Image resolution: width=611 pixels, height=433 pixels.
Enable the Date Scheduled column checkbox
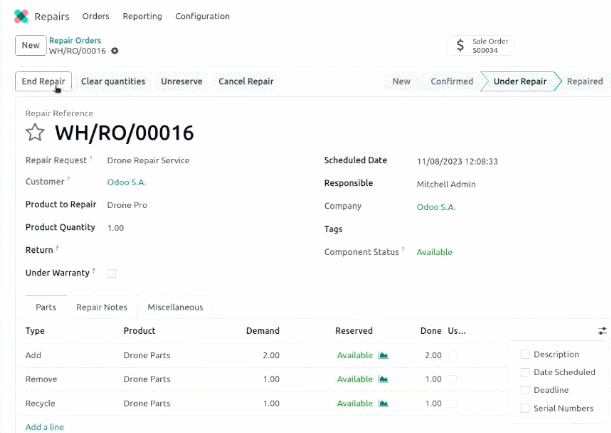[525, 372]
